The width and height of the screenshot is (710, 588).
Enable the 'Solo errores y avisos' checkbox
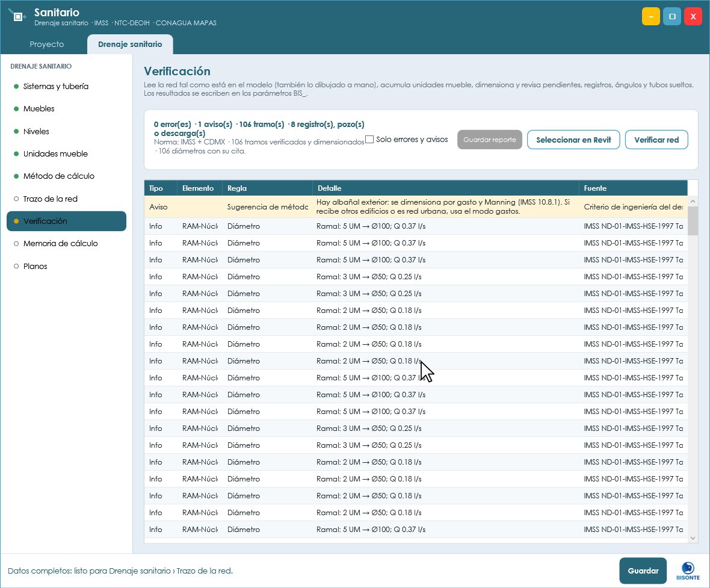point(369,140)
